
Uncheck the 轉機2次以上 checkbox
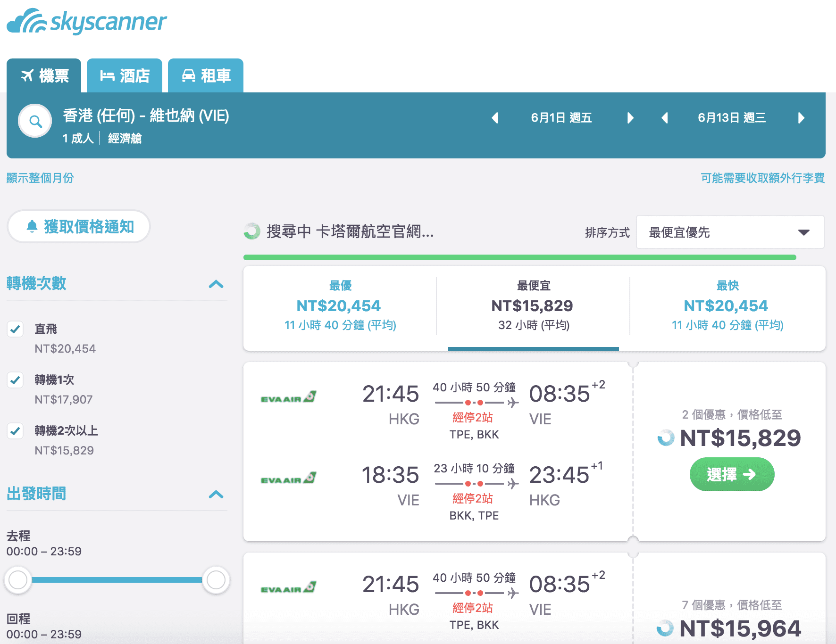pos(15,430)
